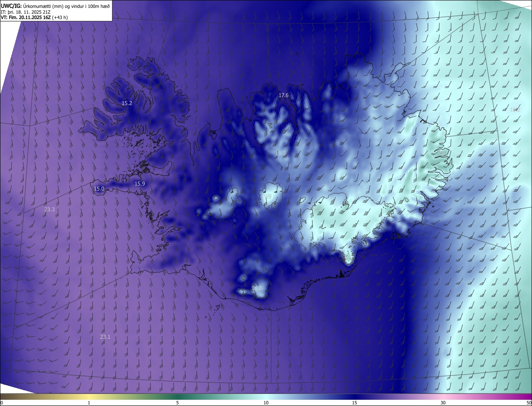532x406 pixels.
Task: Click the 15.2 value over the Westfjords
Action: (x=127, y=103)
